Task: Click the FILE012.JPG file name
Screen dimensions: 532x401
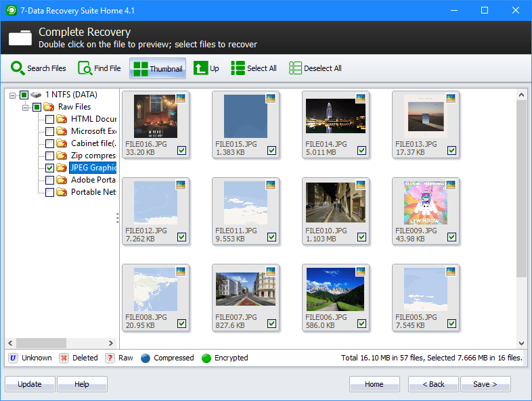Action: pyautogui.click(x=146, y=231)
